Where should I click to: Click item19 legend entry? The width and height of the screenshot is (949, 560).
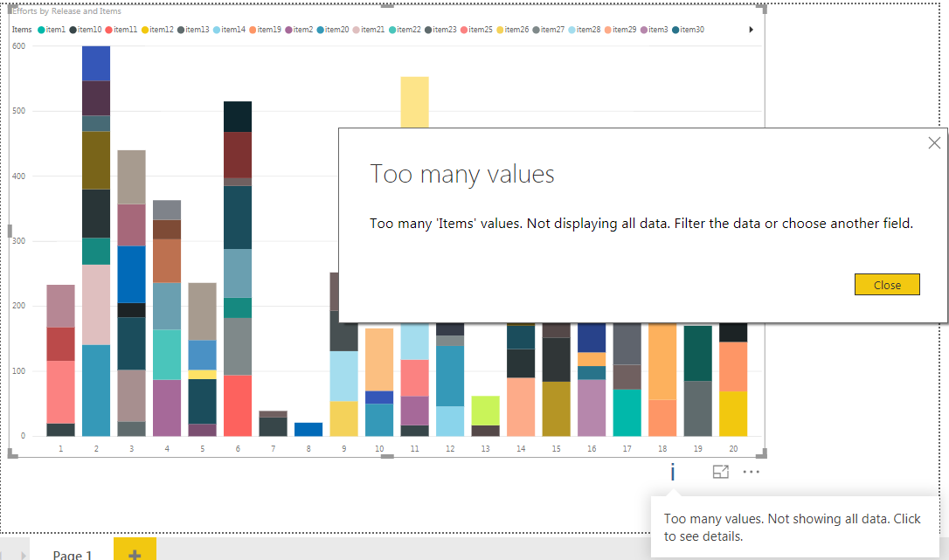265,30
